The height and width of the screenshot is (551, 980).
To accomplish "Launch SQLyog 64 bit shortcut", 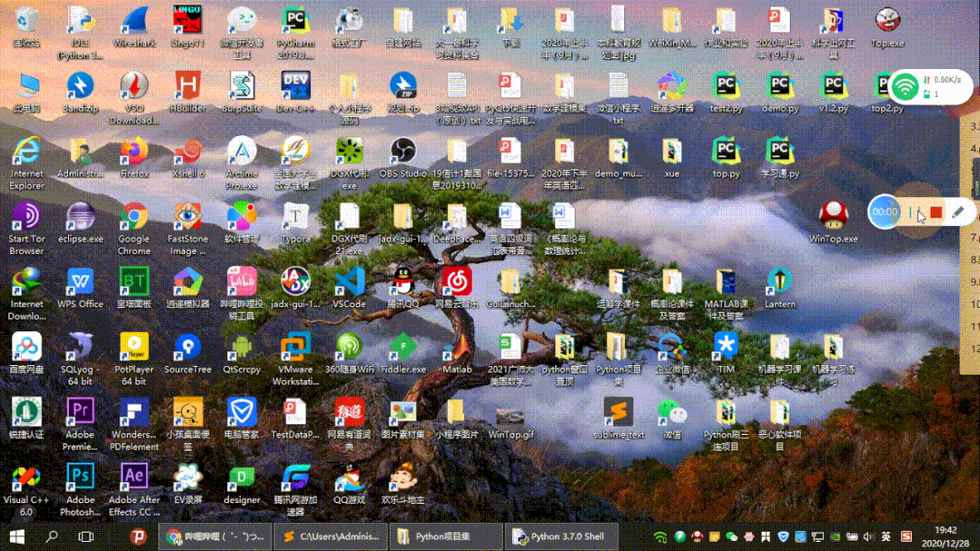I will click(x=80, y=359).
